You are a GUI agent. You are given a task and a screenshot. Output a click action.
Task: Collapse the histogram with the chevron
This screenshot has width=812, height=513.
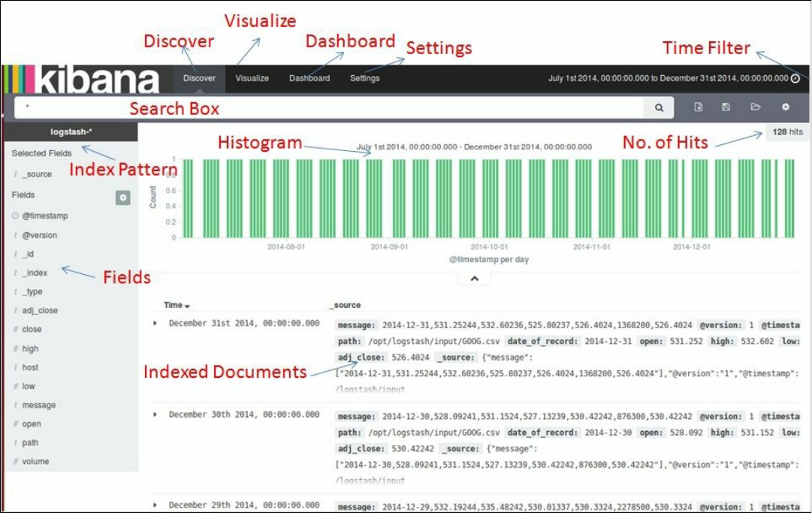475,279
